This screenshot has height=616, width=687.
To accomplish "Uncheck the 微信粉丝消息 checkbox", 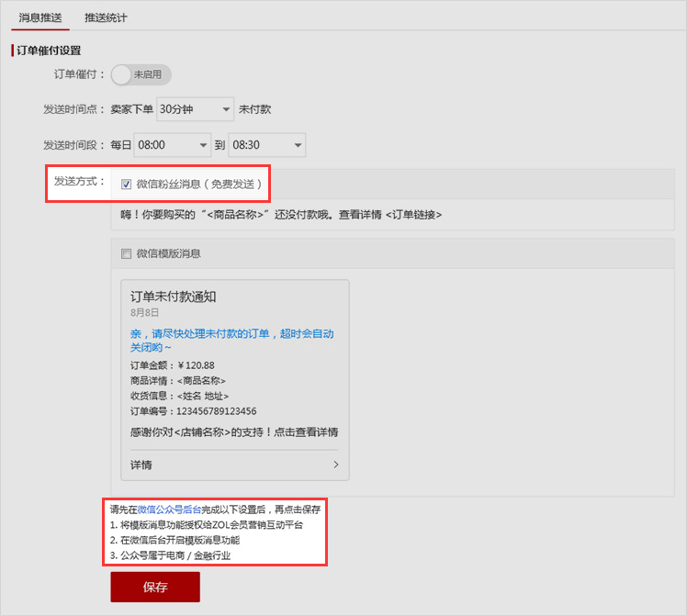I will [126, 185].
